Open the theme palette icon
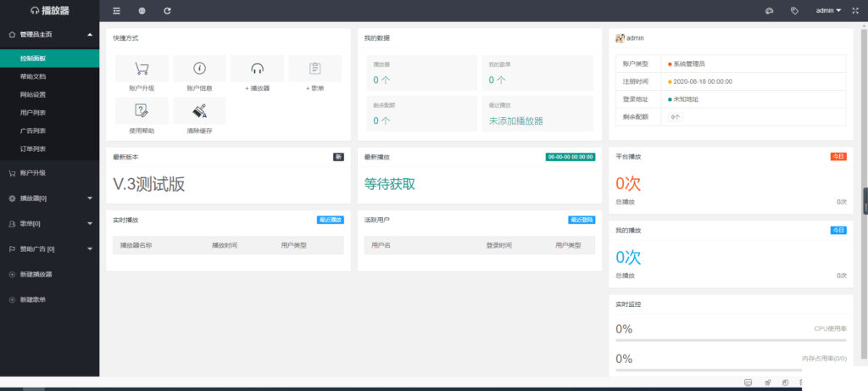Viewport: 868px width, 391px height. coord(769,11)
